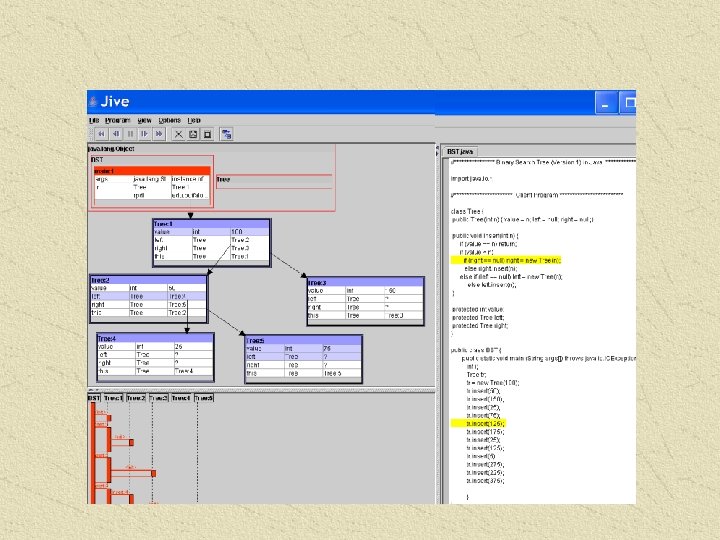
Task: Click the Tree:4 lifeline header in sequence diagram
Action: (181, 398)
